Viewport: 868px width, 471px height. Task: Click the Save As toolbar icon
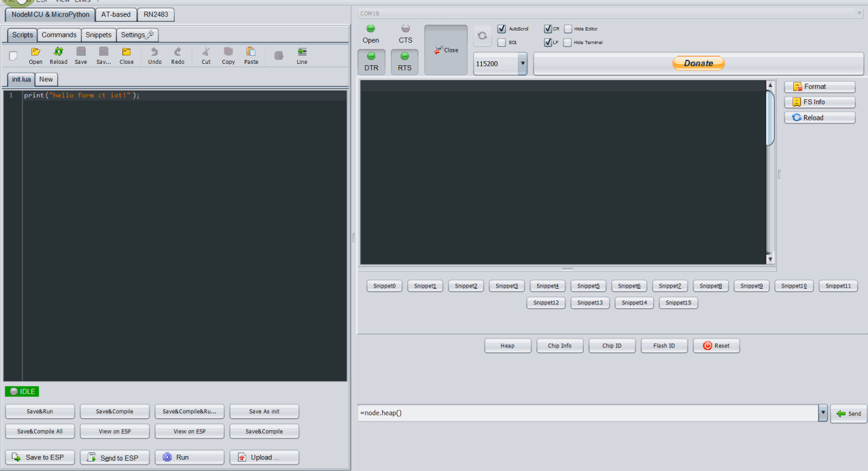tap(103, 56)
